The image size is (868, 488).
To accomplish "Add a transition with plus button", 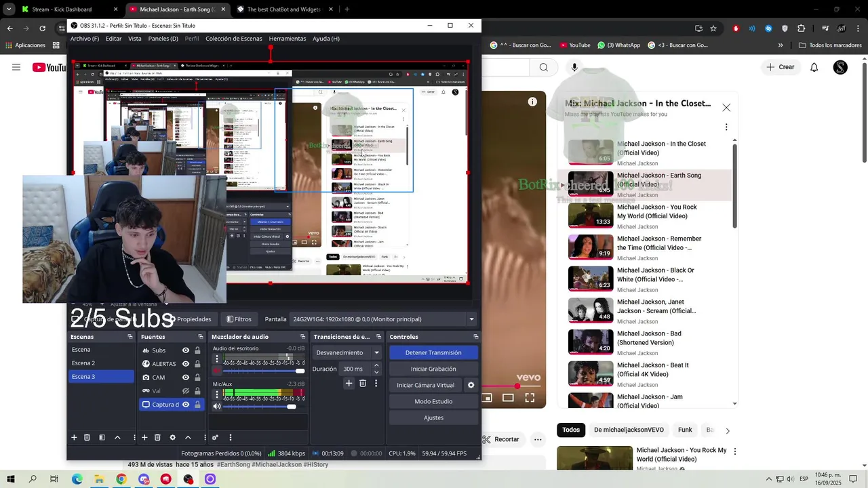I will click(349, 384).
